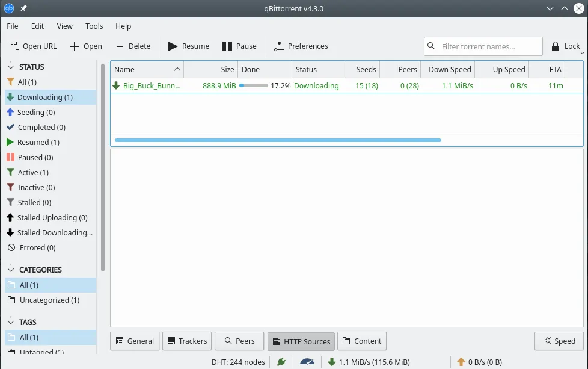
Task: Click the Pause bars icon in toolbar
Action: click(x=227, y=46)
